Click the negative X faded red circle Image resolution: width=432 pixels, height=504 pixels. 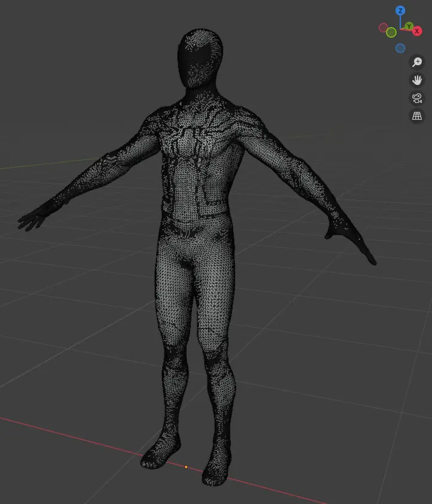(383, 28)
